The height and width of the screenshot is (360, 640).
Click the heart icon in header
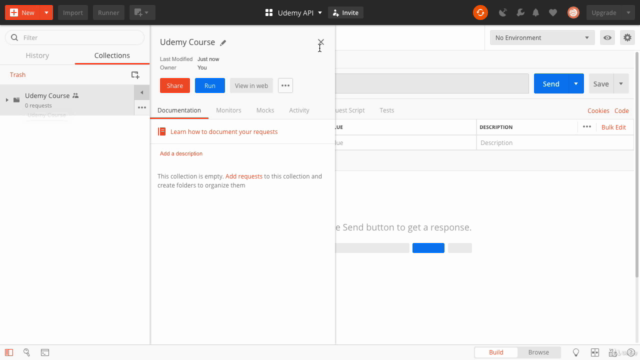pos(553,13)
